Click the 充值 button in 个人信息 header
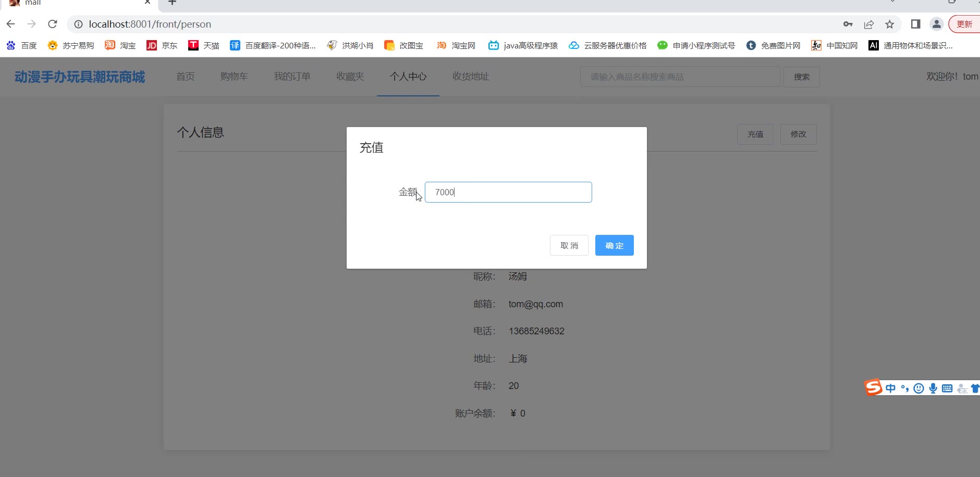Image resolution: width=980 pixels, height=477 pixels. point(755,134)
